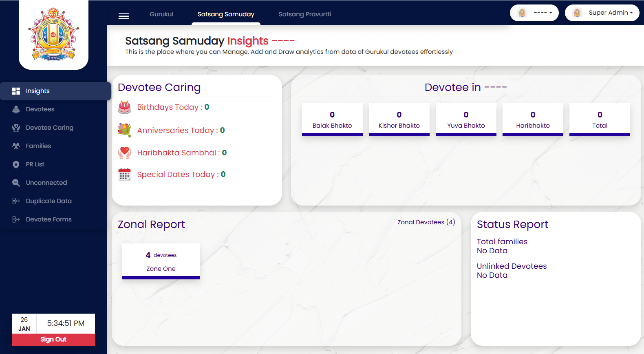Switch to the Gurukul tab

pos(161,14)
